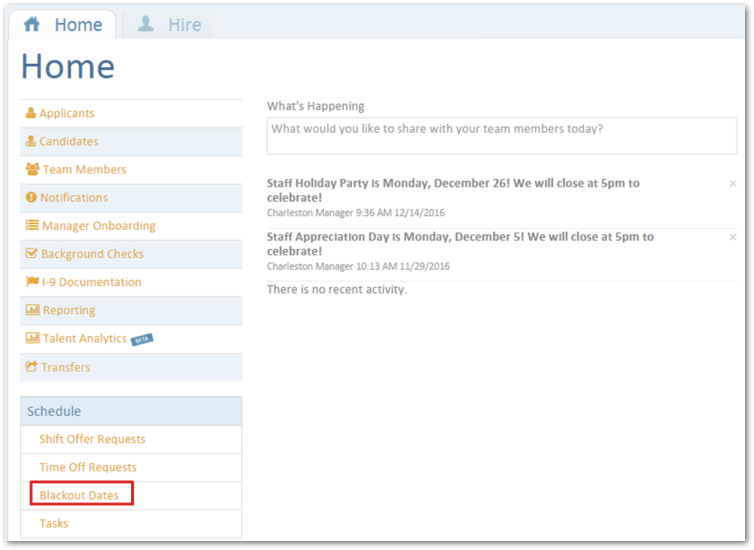
Task: Click the Talent Analytics chart icon
Action: tap(32, 338)
